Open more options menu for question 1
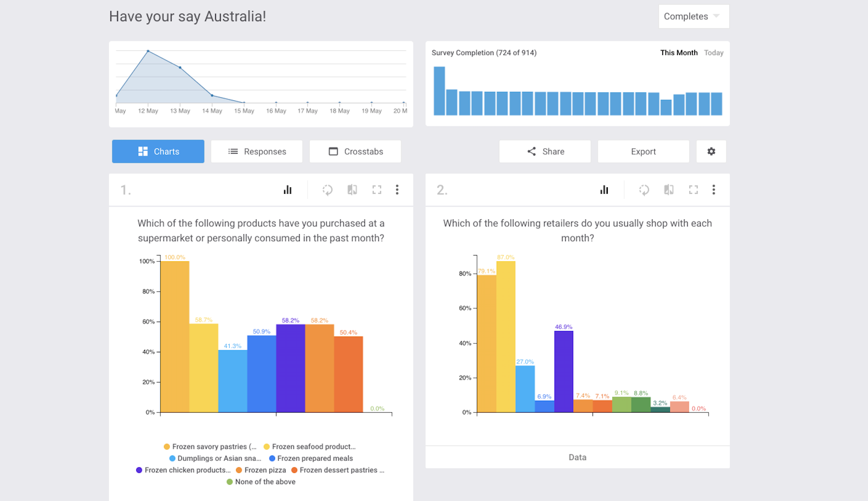The image size is (868, 501). pos(397,190)
